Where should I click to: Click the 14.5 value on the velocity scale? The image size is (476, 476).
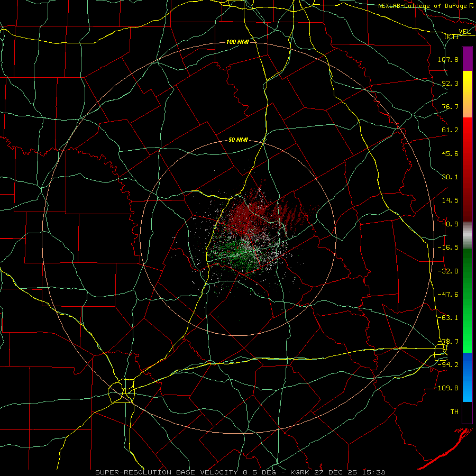pos(450,200)
